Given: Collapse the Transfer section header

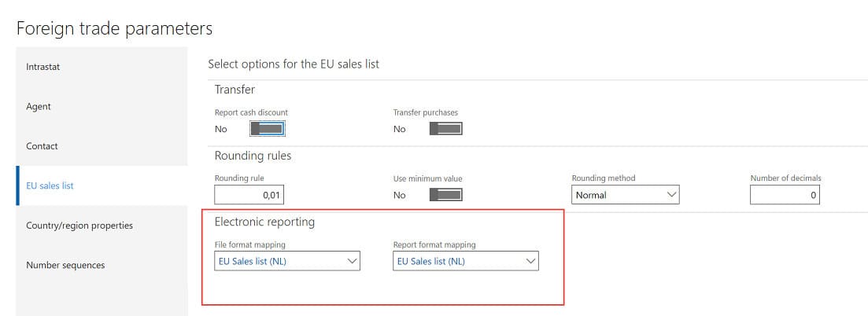Looking at the screenshot, I should (x=235, y=90).
